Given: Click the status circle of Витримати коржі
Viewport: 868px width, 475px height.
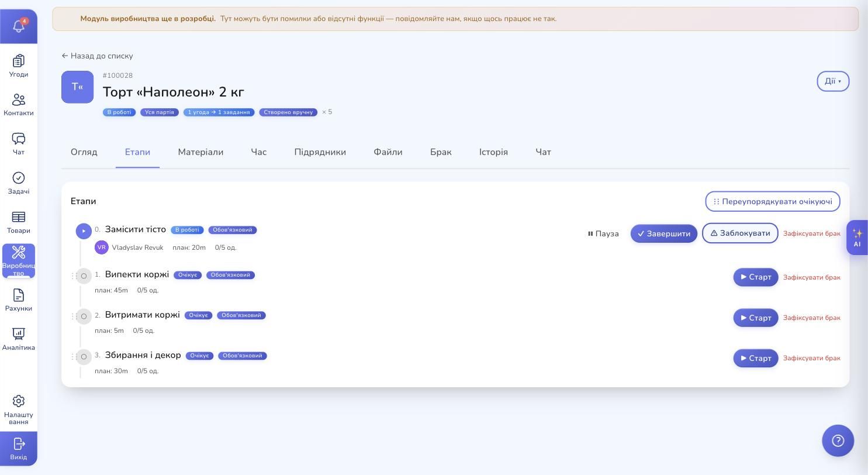Looking at the screenshot, I should [x=84, y=316].
